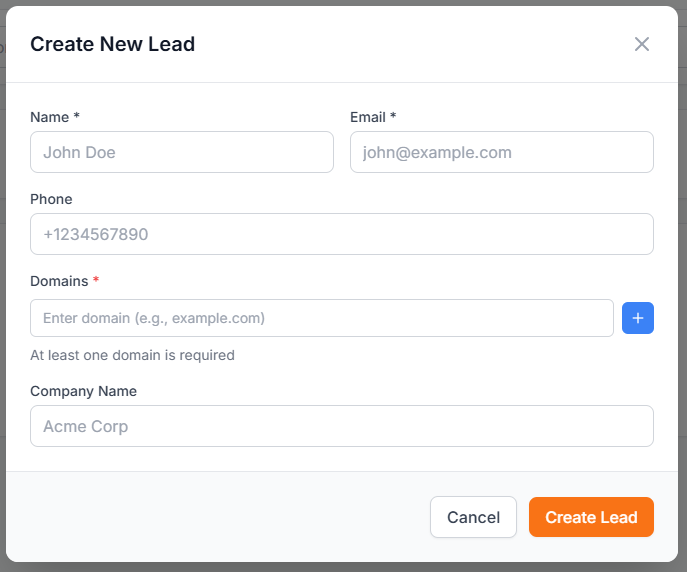Focus the Company Name input field

pyautogui.click(x=341, y=426)
